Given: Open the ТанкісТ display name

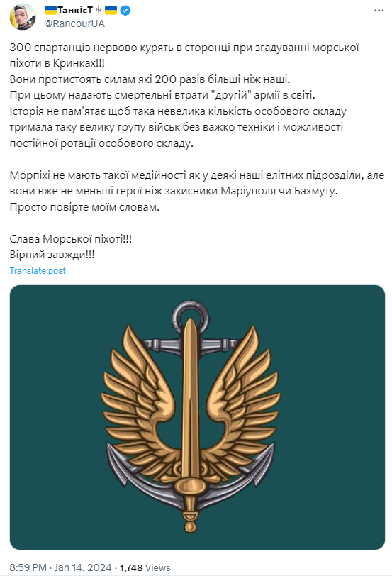Looking at the screenshot, I should pos(75,11).
